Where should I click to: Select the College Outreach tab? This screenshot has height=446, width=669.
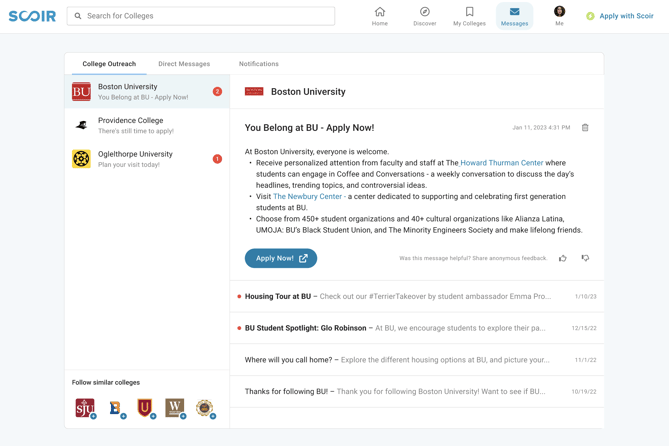pos(109,64)
